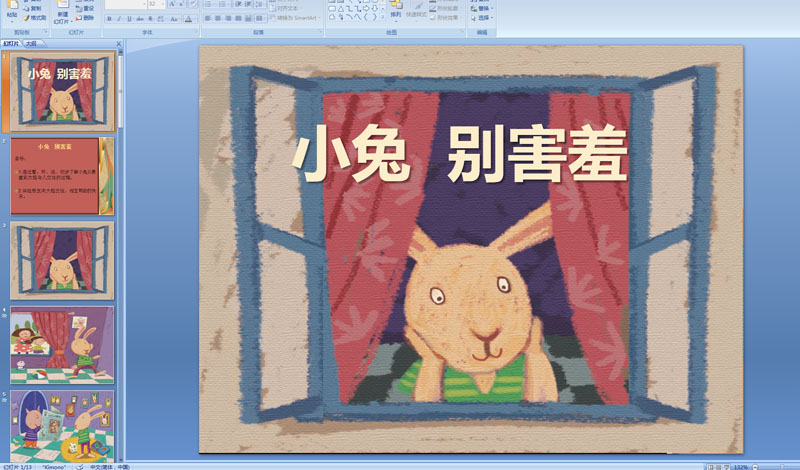The width and height of the screenshot is (800, 470).
Task: Close the slide thumbnail pane
Action: click(119, 44)
